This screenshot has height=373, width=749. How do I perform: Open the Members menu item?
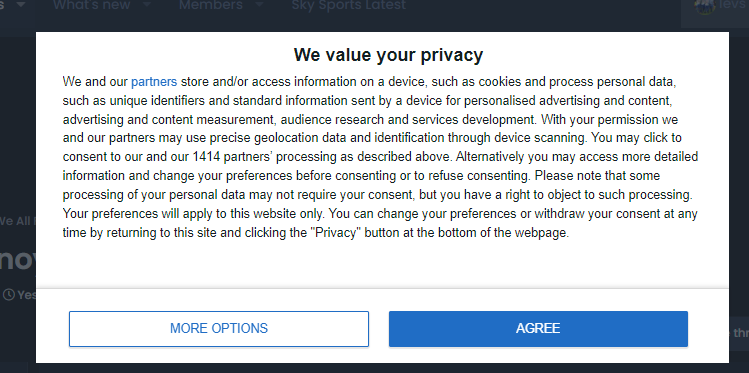click(x=211, y=6)
